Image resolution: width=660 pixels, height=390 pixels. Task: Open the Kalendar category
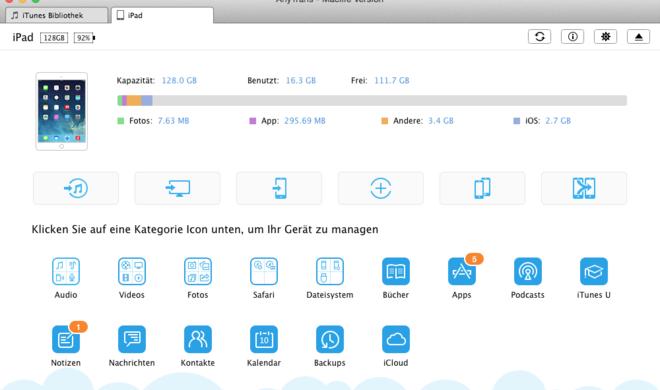[264, 339]
